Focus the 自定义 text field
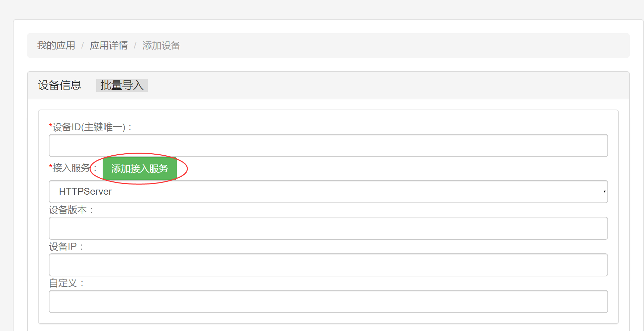644x331 pixels. (x=328, y=301)
